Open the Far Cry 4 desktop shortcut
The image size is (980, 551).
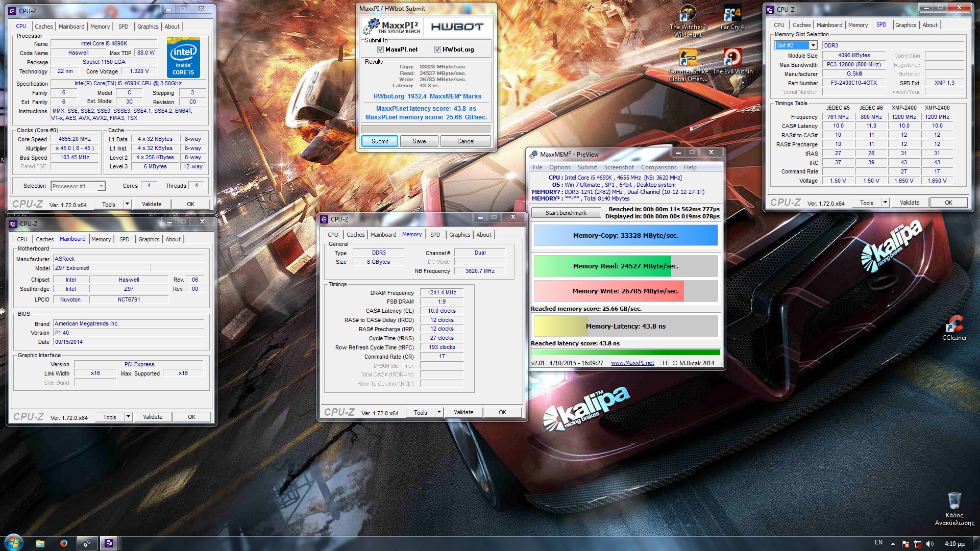[x=732, y=17]
